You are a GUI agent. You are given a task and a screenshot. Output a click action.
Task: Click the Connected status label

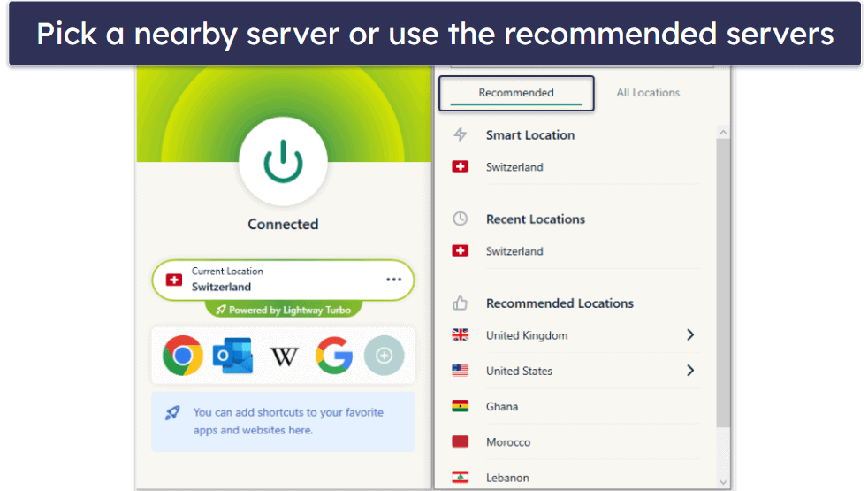(283, 224)
